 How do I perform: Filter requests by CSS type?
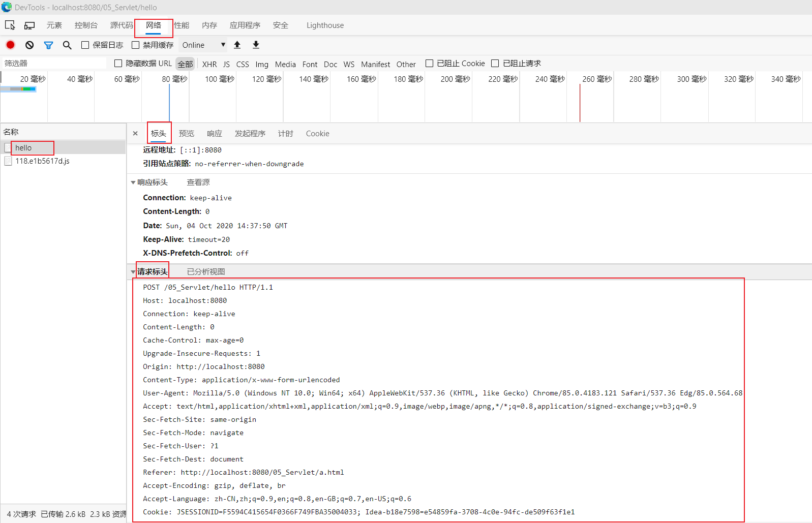click(243, 64)
